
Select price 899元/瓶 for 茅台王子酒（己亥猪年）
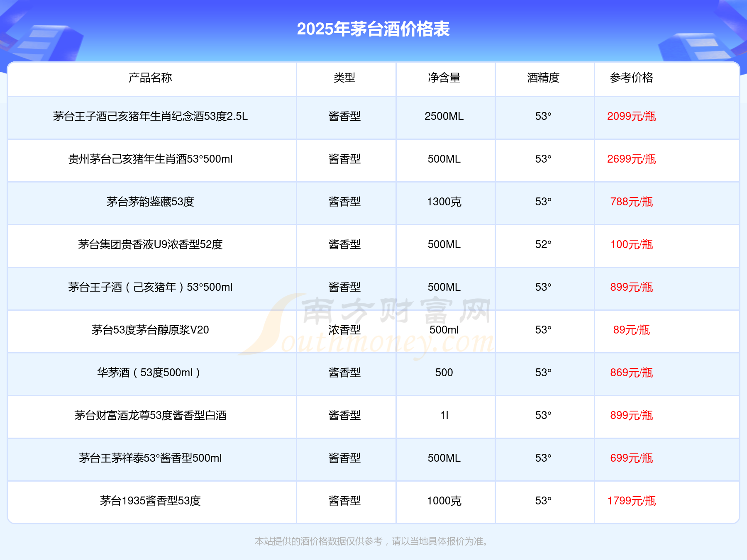632,287
